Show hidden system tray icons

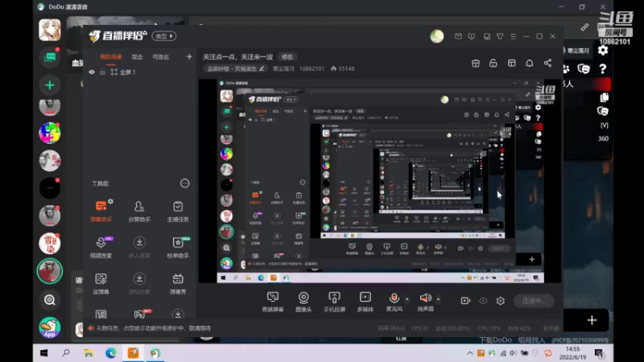tap(470, 353)
